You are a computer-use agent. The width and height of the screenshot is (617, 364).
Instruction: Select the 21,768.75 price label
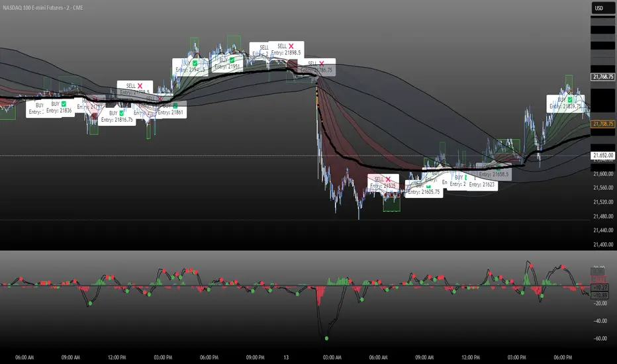pyautogui.click(x=603, y=77)
